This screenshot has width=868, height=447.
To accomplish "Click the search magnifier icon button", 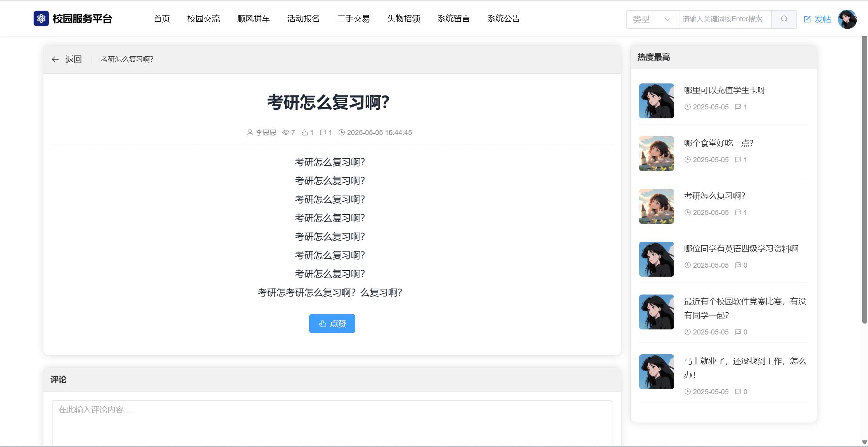I will 784,19.
